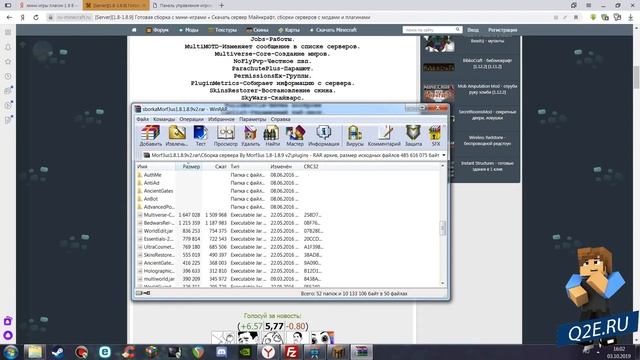This screenshot has height=360, width=640.
Task: Click the Скачать Minecraft link
Action: (333, 30)
